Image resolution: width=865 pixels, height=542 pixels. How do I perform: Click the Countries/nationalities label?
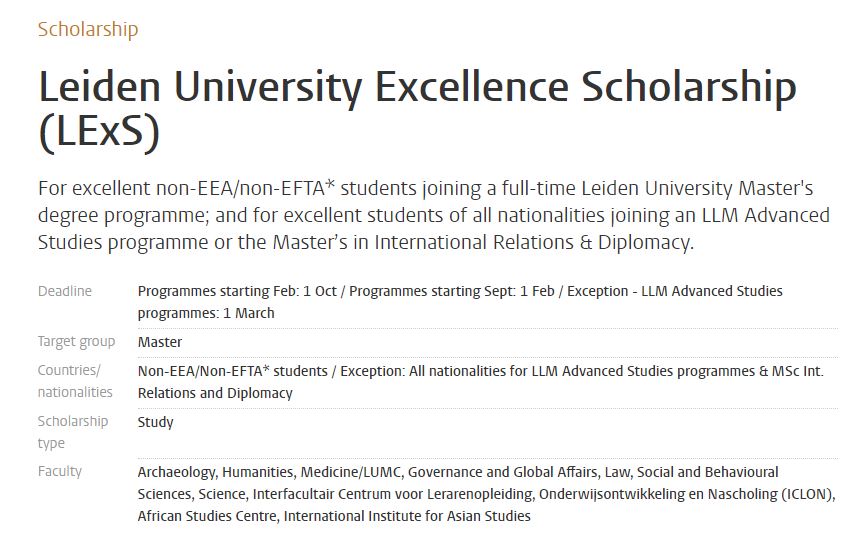click(x=75, y=381)
